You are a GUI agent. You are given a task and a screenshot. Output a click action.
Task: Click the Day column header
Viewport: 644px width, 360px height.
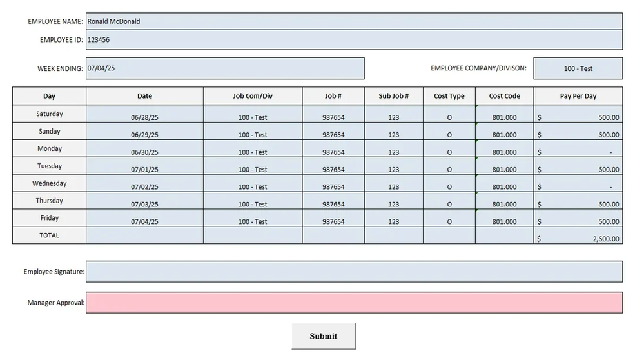(49, 95)
